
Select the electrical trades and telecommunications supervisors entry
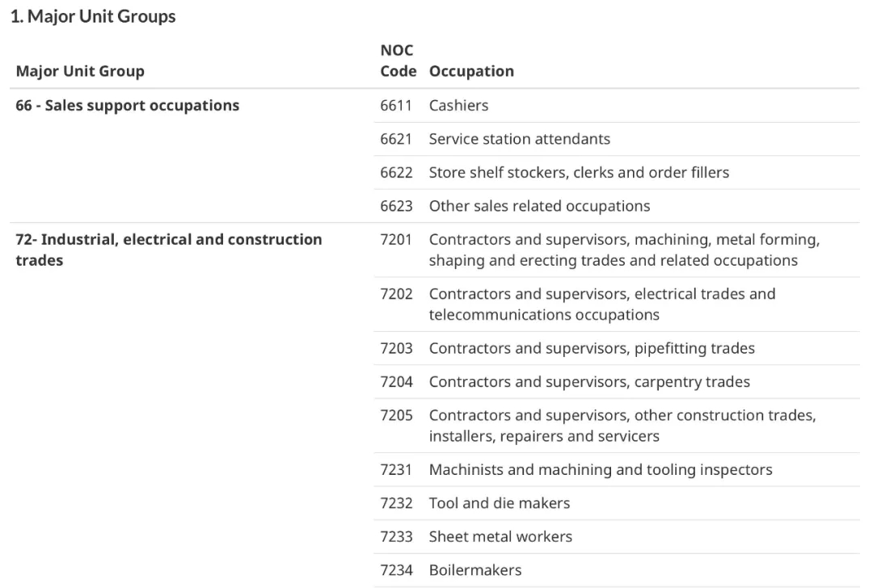[601, 304]
